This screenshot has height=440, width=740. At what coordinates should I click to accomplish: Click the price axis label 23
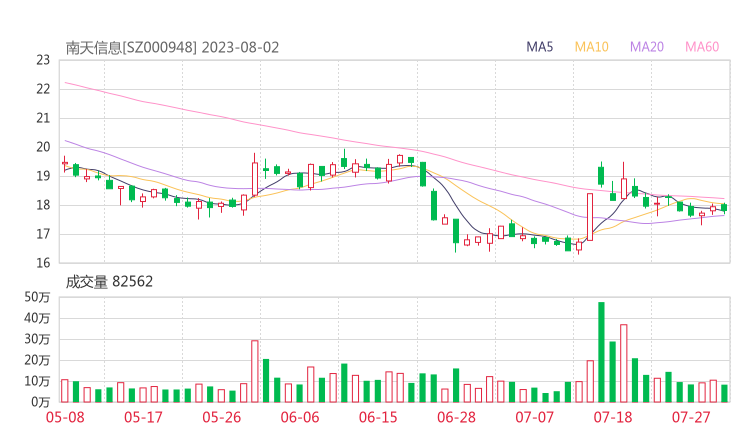pyautogui.click(x=43, y=60)
